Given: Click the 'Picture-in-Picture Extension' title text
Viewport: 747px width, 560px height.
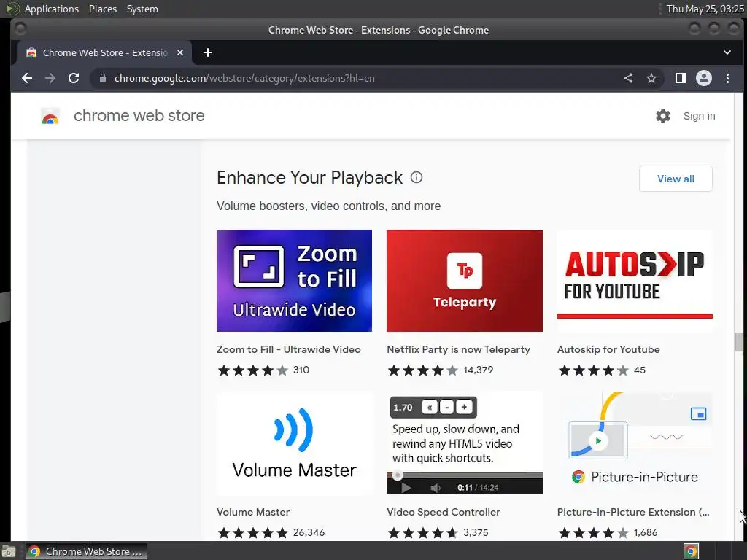Looking at the screenshot, I should (633, 513).
